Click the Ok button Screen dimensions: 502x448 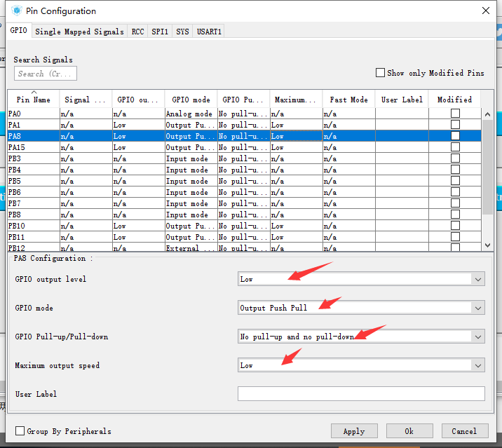(409, 431)
